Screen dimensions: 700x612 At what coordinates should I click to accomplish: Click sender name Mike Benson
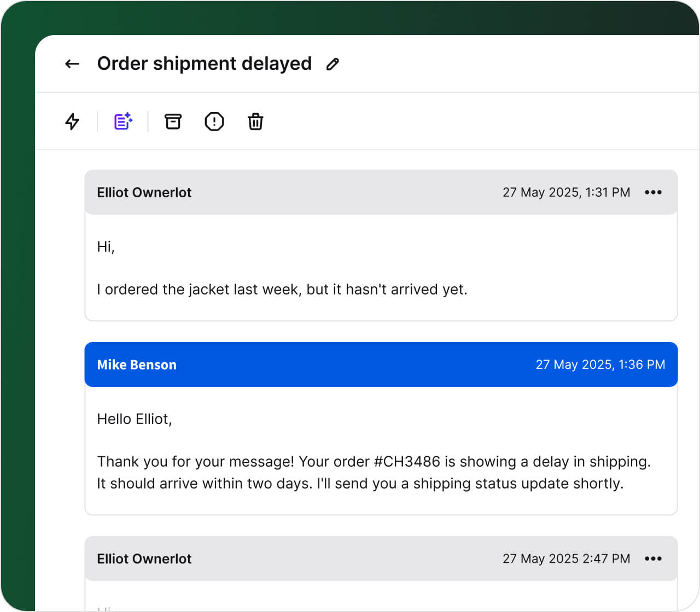(x=137, y=364)
